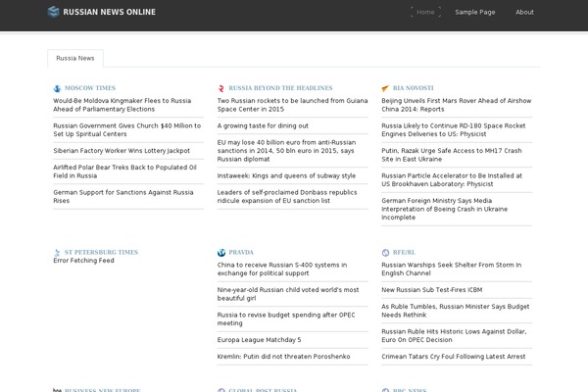Open the Sample Page menu item
The image size is (588, 392).
[x=475, y=12]
